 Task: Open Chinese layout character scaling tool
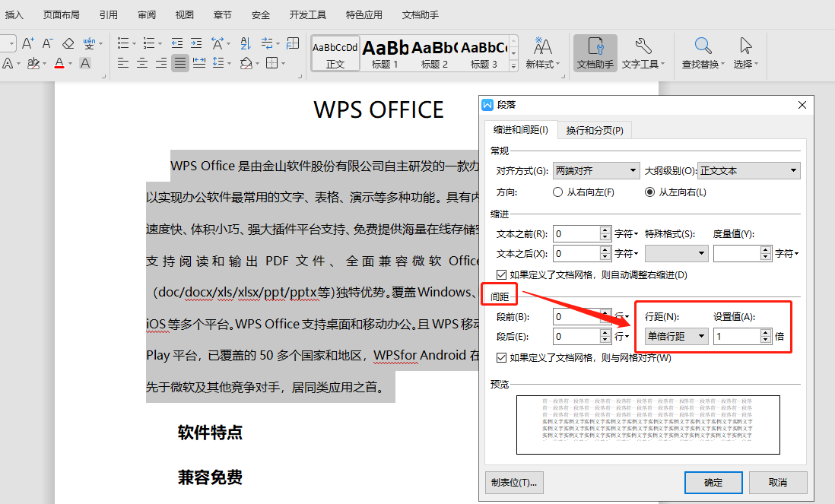217,43
